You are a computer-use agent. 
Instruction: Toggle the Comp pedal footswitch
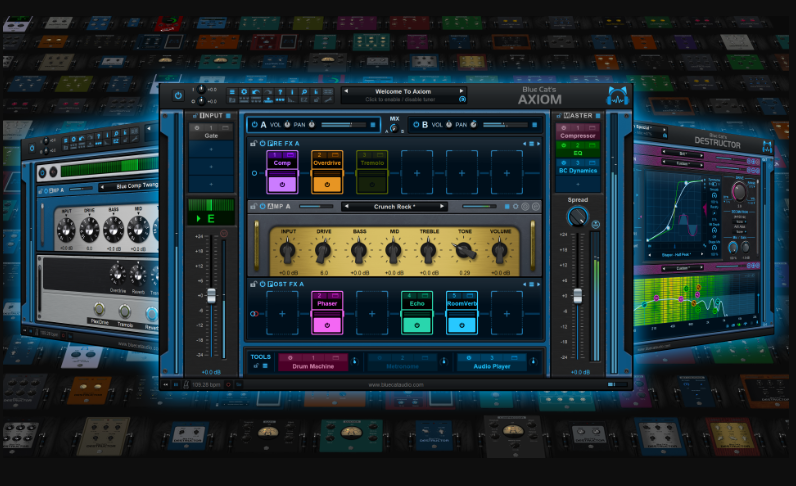[282, 184]
